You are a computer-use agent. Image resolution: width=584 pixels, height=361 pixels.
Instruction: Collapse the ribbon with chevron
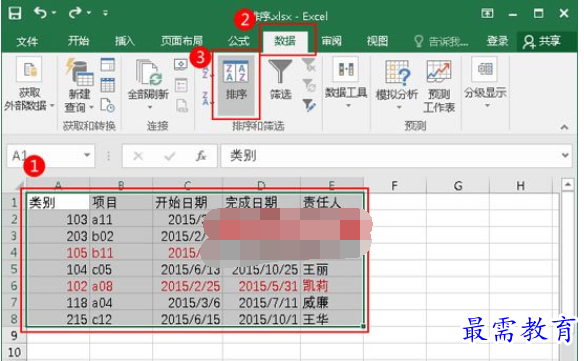click(x=564, y=127)
